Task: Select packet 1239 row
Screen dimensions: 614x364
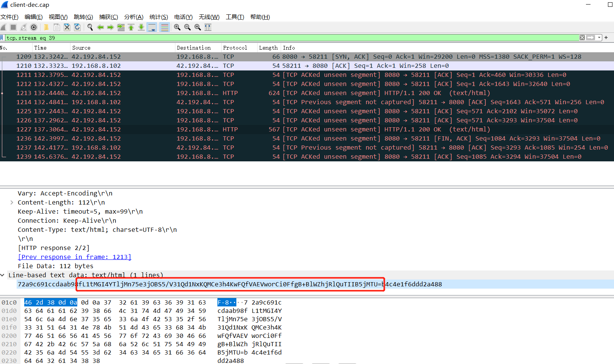Action: click(307, 157)
